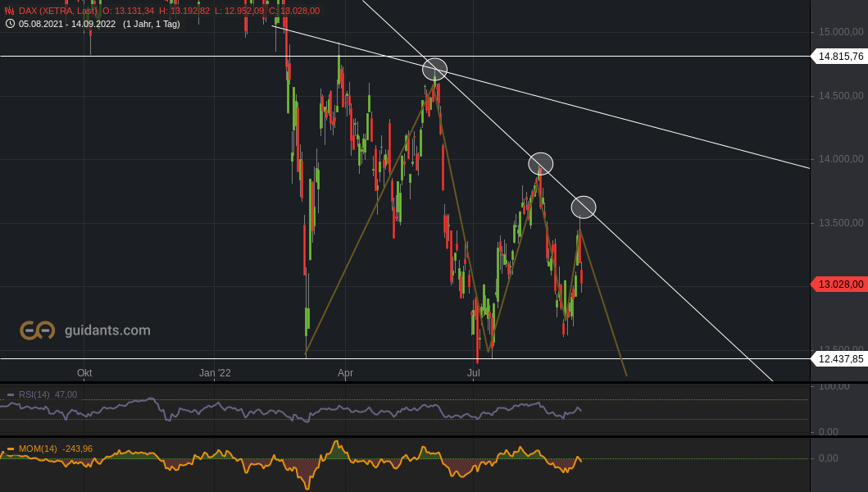Expand the date range 05.08.2021 - 14.09.2022

(66, 24)
